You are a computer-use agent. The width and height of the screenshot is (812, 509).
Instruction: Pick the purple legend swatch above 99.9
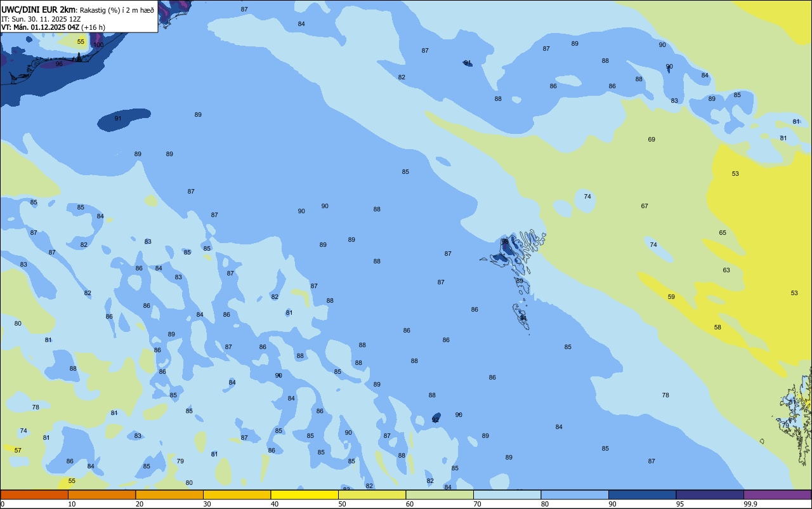(x=777, y=494)
